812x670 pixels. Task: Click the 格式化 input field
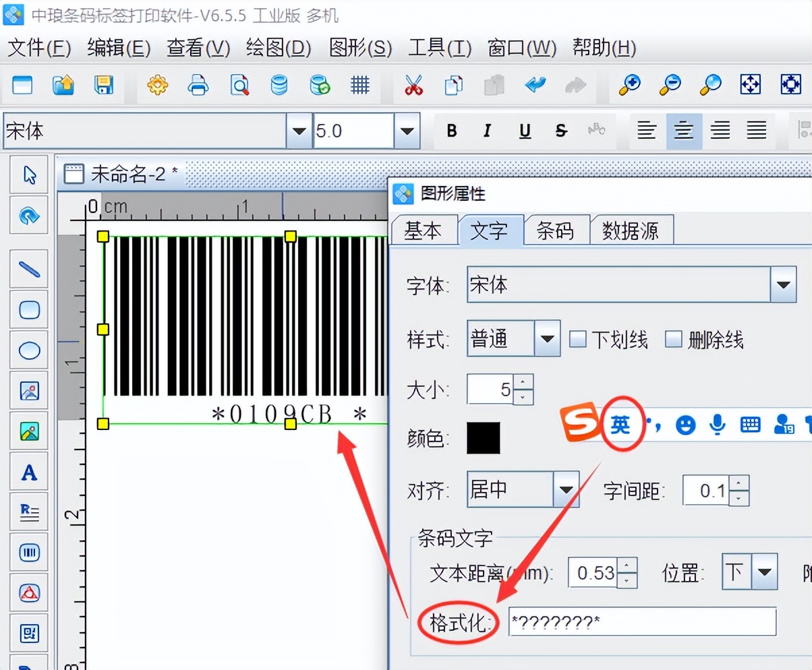(641, 622)
